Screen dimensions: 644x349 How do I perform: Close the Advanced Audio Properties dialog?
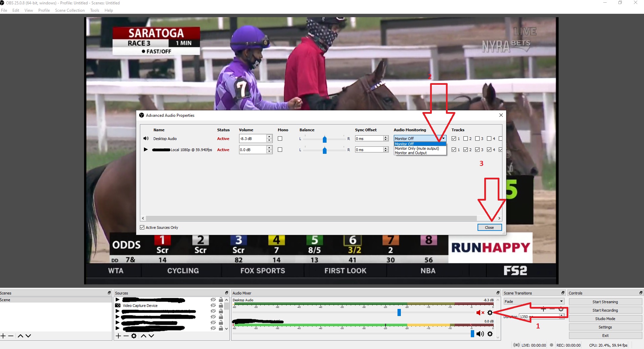490,228
